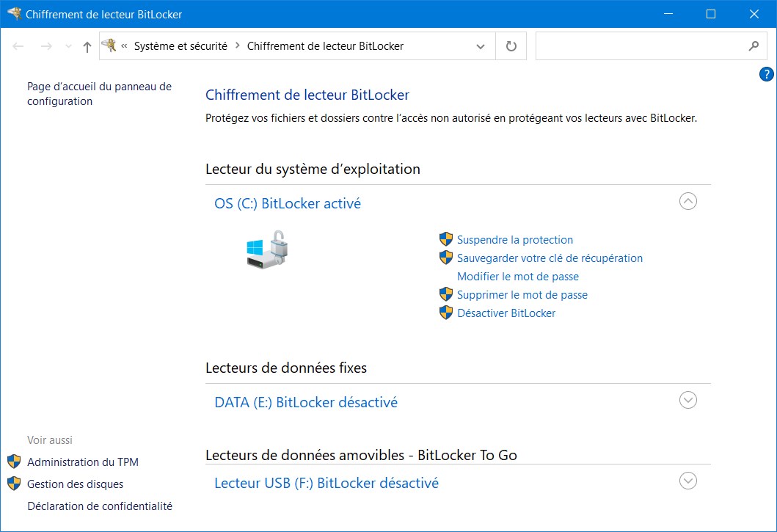Select the Système et sécurité breadcrumb
Screen dimensions: 777x532
coord(180,46)
